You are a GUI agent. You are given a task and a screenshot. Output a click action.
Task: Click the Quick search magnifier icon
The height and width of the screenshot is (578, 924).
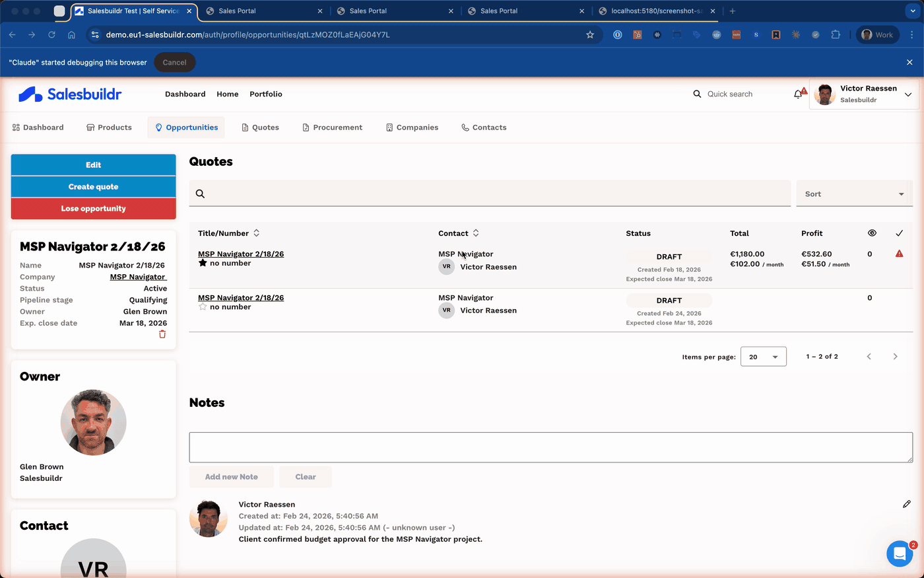[697, 94]
